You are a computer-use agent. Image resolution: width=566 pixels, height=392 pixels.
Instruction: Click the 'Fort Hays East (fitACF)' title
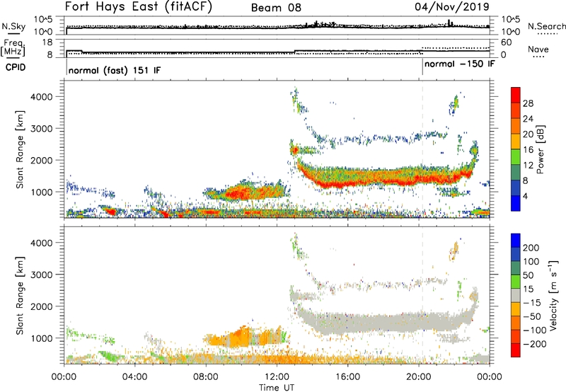(139, 7)
